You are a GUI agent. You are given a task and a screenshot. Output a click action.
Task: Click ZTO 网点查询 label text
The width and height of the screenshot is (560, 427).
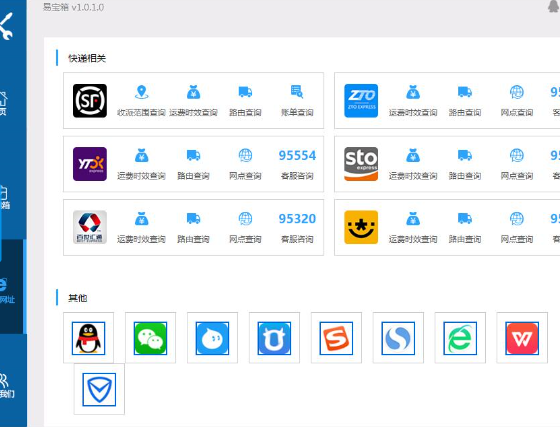(x=517, y=112)
